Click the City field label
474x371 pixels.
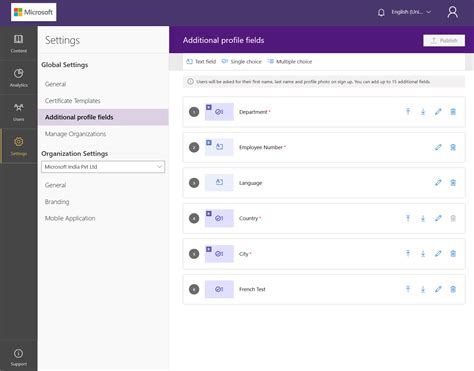(244, 254)
